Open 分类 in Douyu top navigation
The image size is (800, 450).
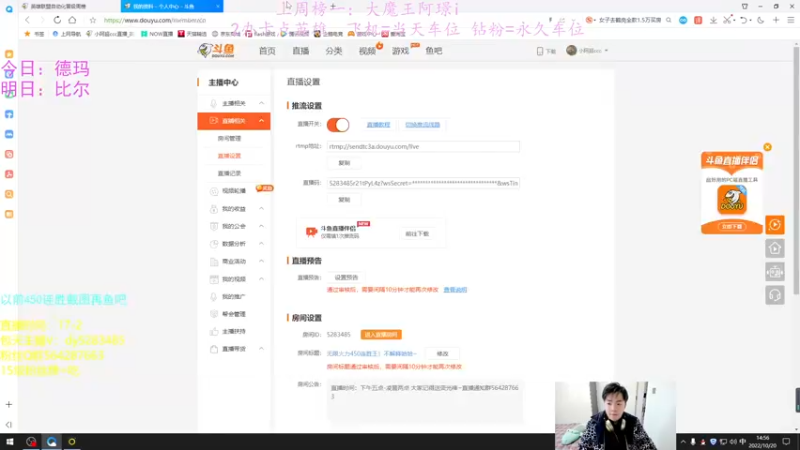point(334,51)
